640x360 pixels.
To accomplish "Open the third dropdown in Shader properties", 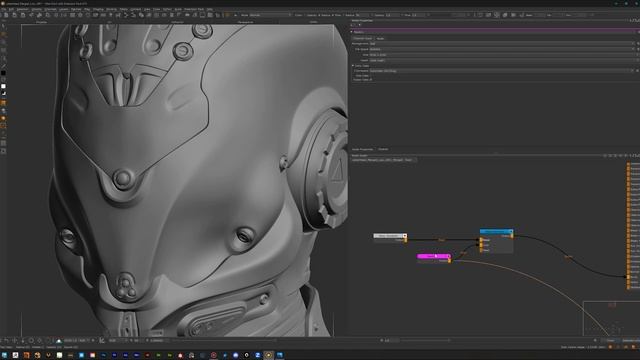I will pyautogui.click(x=502, y=55).
